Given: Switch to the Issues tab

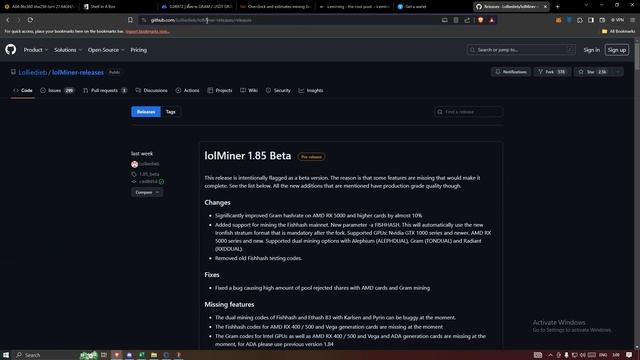Looking at the screenshot, I should [x=57, y=90].
